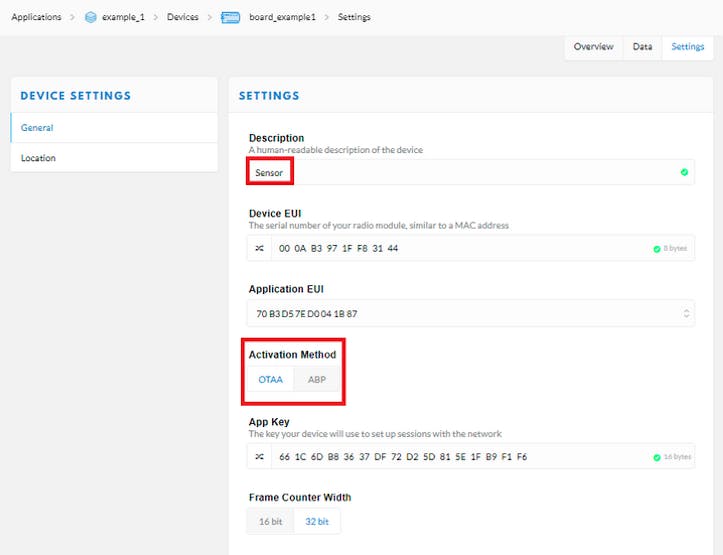This screenshot has width=723, height=555.
Task: Click green check icon in Description field
Action: (684, 172)
